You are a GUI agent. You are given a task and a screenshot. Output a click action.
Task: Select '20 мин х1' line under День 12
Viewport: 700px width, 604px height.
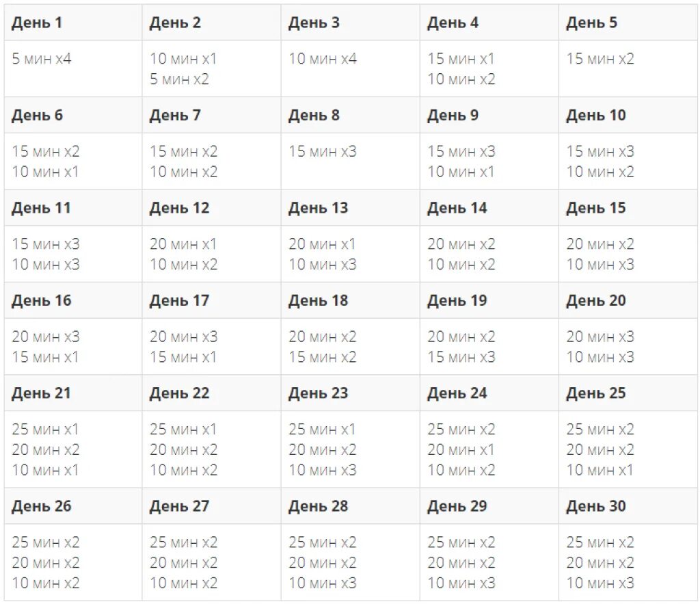pyautogui.click(x=183, y=244)
